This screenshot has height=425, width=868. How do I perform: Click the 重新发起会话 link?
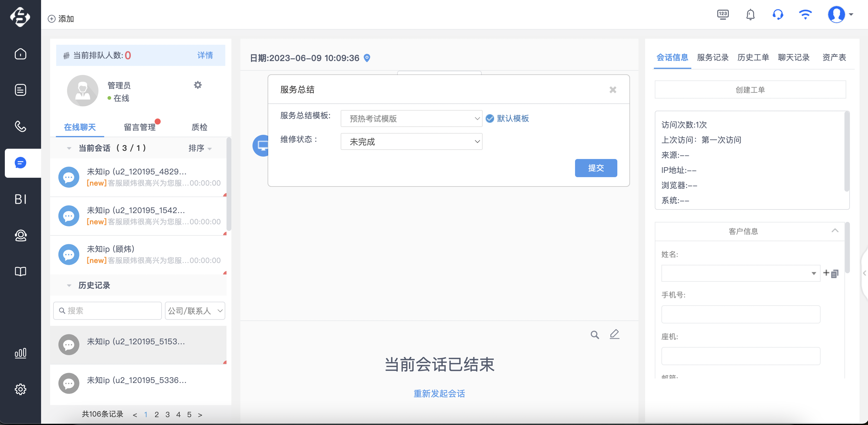point(439,394)
